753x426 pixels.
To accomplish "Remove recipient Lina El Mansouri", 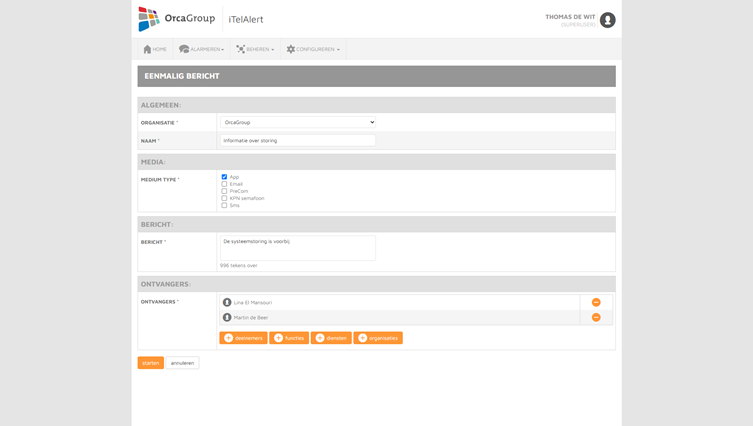I will (596, 302).
